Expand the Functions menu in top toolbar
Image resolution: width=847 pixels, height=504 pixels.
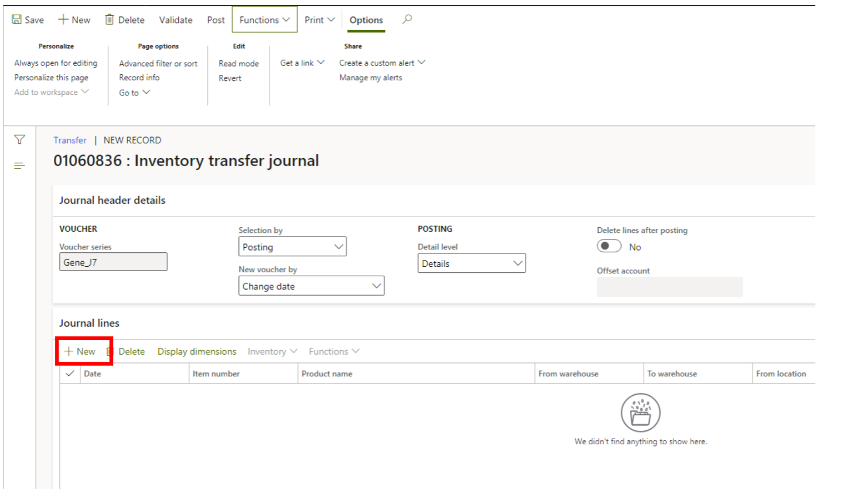tap(264, 20)
